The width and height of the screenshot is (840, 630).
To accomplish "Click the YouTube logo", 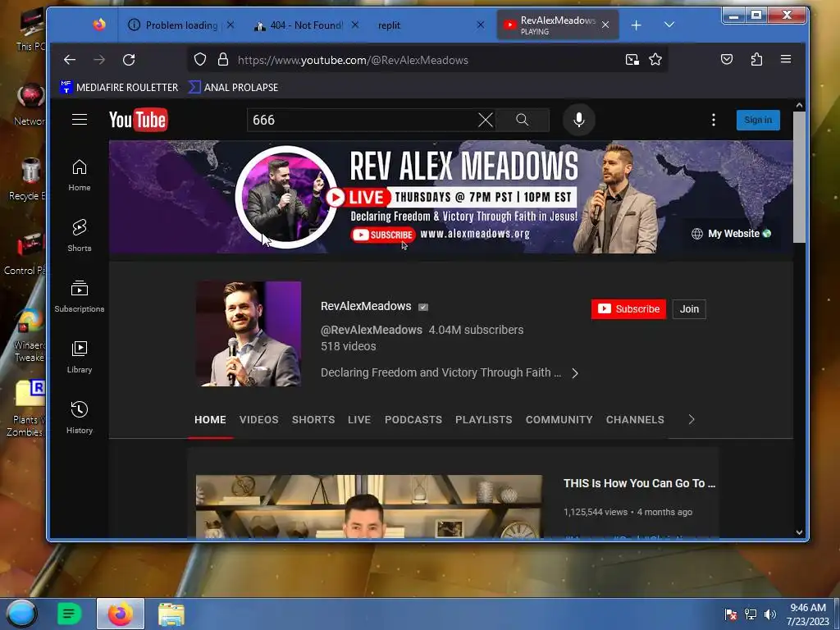I will click(x=138, y=120).
